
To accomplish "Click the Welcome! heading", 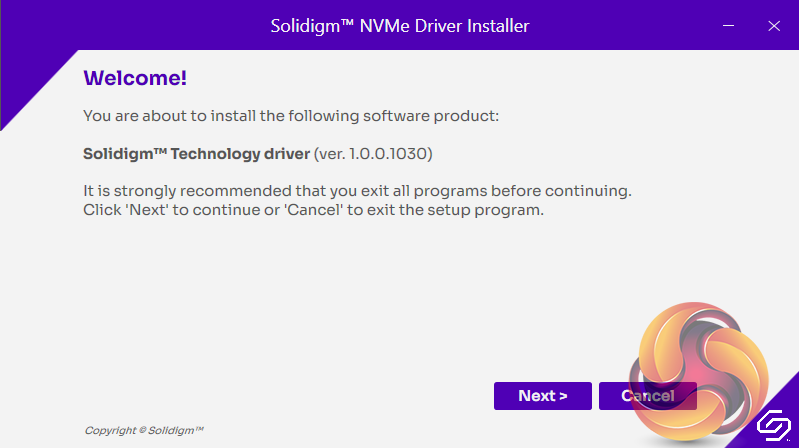I will point(135,78).
